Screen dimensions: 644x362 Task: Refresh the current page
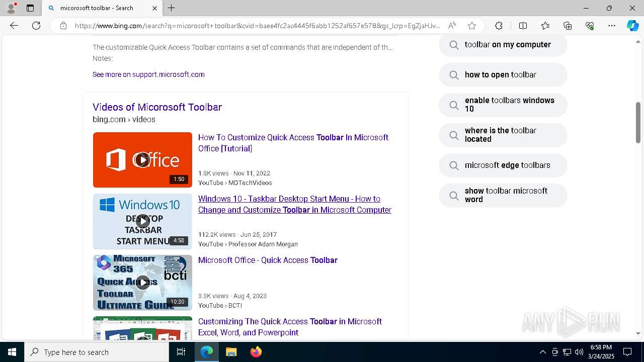coord(36,26)
